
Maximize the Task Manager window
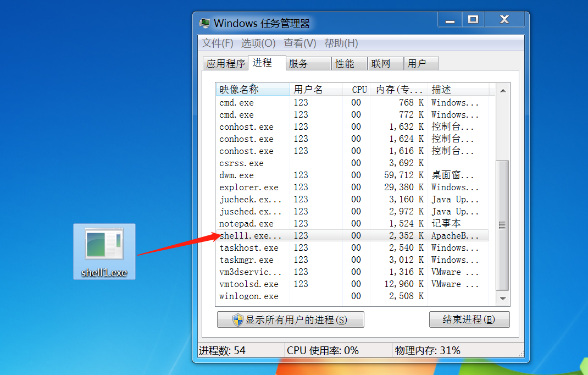pos(473,20)
